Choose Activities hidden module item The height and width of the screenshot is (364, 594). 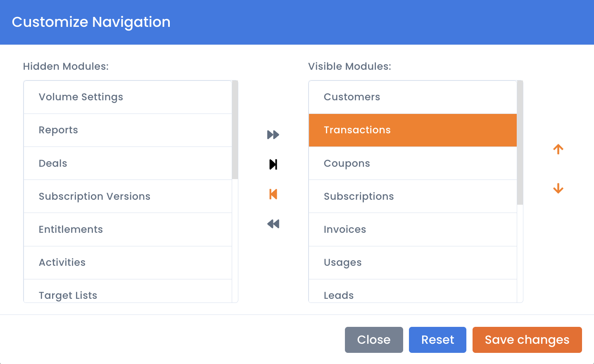(128, 262)
